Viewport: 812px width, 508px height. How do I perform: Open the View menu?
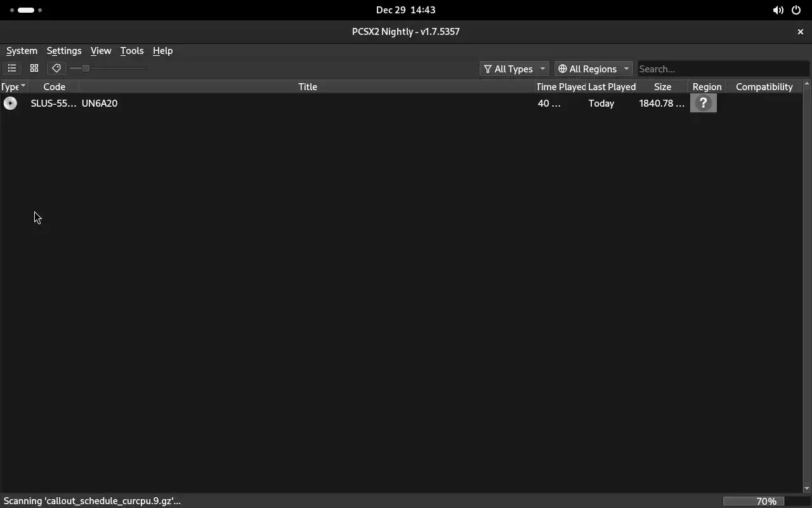coord(101,51)
